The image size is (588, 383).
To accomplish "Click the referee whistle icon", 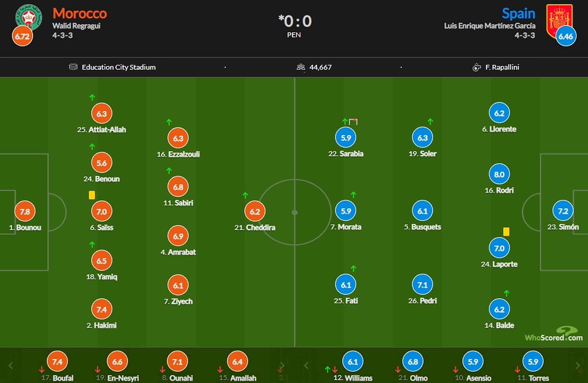I will [x=476, y=67].
